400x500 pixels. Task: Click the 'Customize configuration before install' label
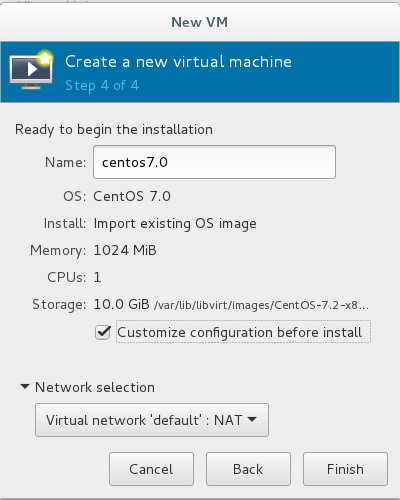(x=239, y=332)
